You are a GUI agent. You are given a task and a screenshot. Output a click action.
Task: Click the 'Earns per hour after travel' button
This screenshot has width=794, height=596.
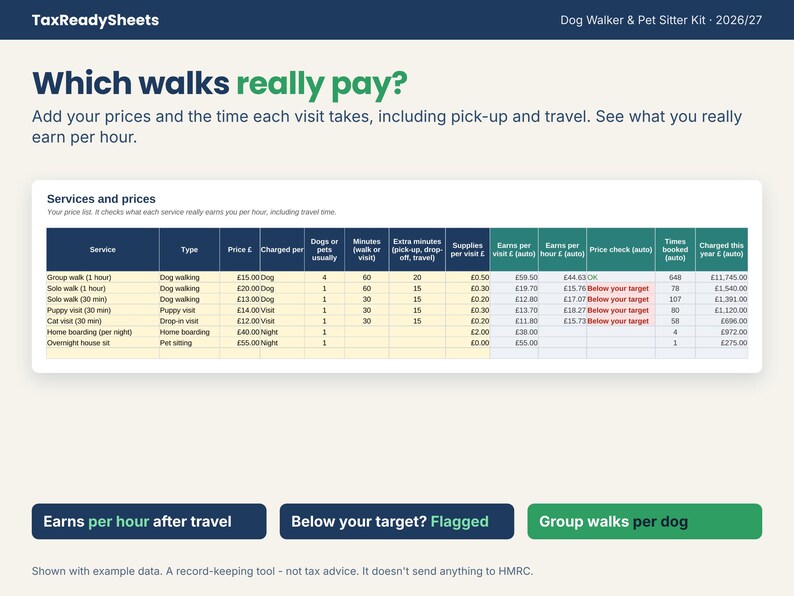click(149, 521)
